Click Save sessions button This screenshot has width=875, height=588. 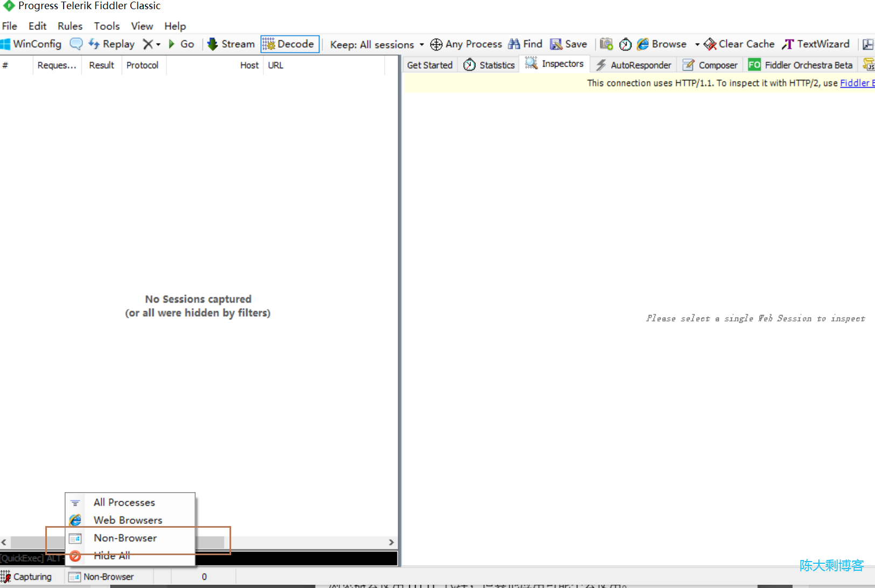[x=568, y=44]
